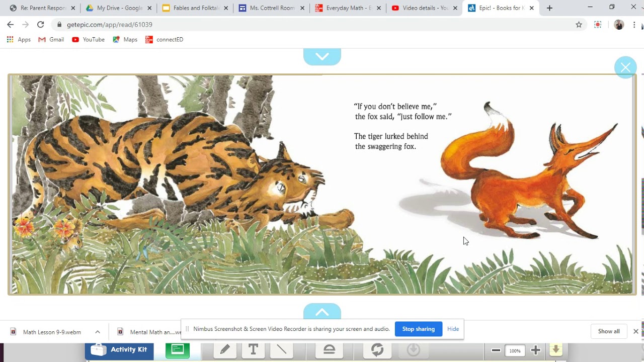Click the greyed download arrow icon

414,350
